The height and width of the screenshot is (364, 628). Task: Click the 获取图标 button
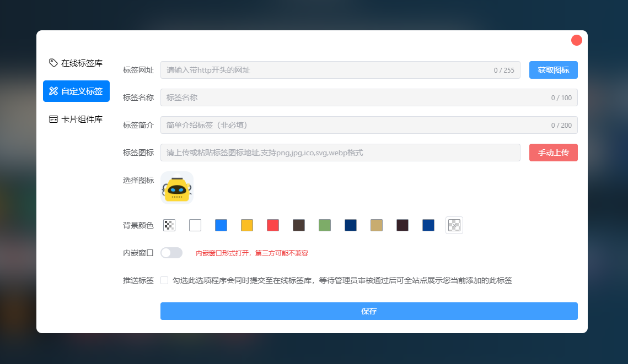pos(553,70)
